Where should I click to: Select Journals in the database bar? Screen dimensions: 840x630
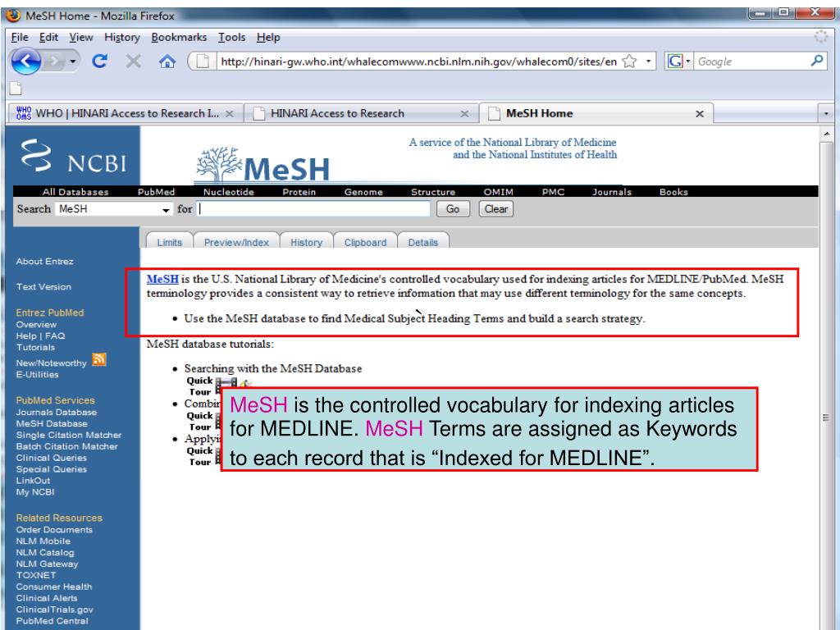pos(612,192)
